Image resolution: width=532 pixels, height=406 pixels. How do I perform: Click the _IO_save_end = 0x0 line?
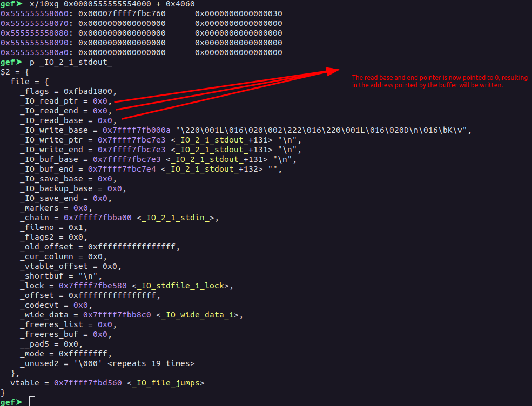coord(66,199)
